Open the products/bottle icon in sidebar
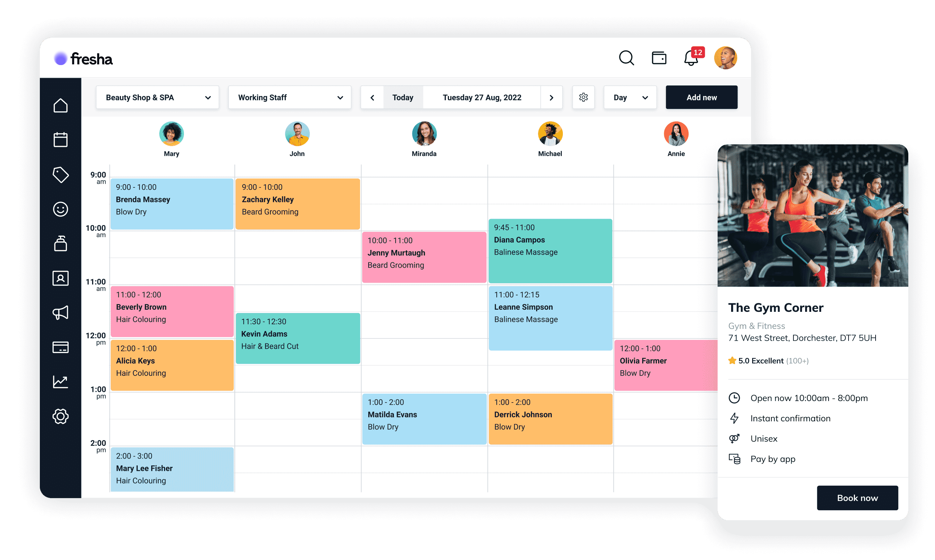 (x=61, y=243)
